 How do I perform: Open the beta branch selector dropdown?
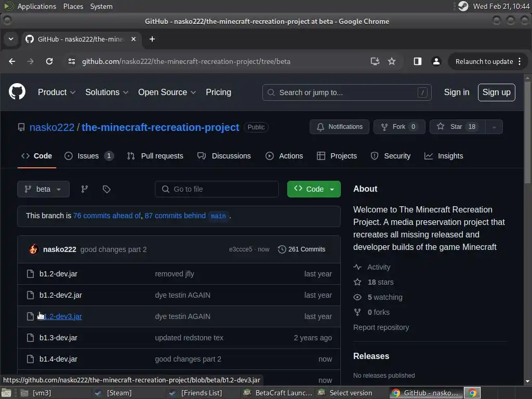click(x=44, y=189)
